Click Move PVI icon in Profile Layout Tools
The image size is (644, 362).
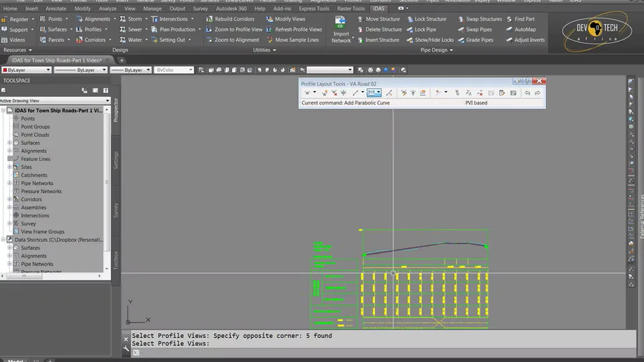(343, 93)
